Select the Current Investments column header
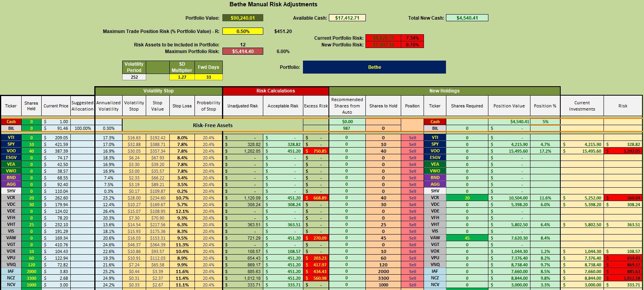 tap(582, 106)
